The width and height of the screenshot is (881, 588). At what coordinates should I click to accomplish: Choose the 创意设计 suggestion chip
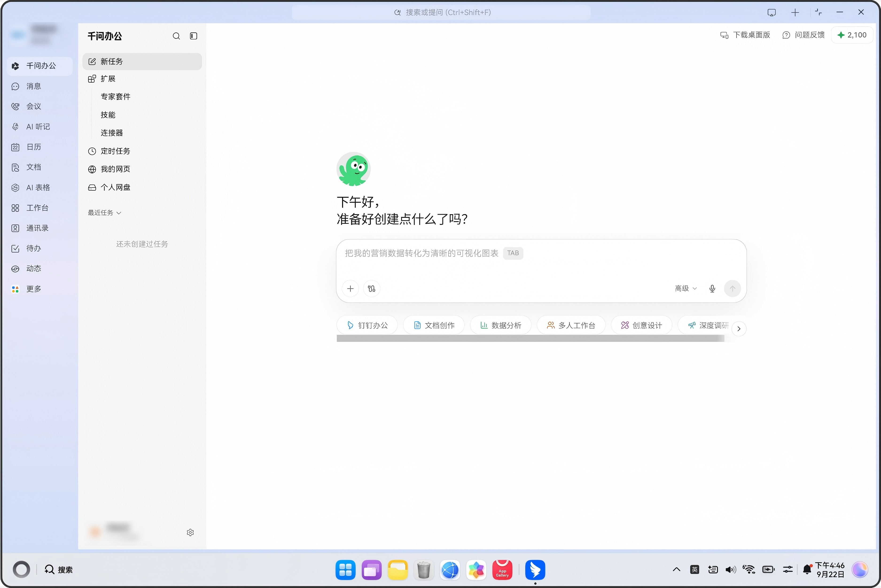pyautogui.click(x=642, y=325)
